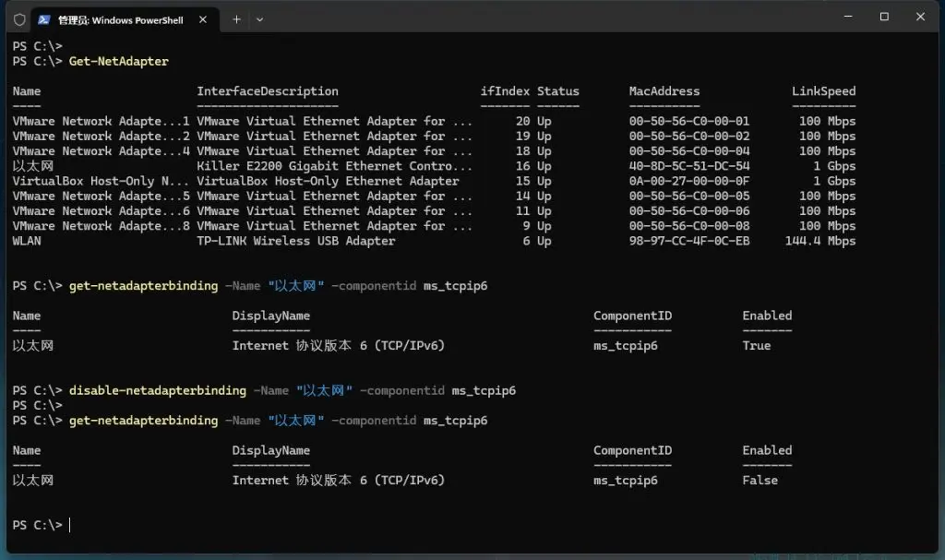This screenshot has width=945, height=560.
Task: Open a new tab with the plus button
Action: [x=236, y=19]
